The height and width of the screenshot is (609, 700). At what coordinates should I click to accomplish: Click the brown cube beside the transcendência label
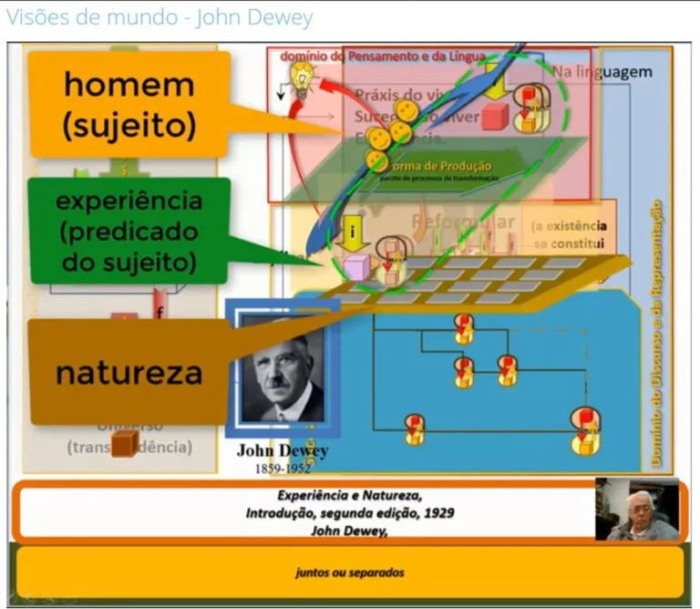pos(123,444)
